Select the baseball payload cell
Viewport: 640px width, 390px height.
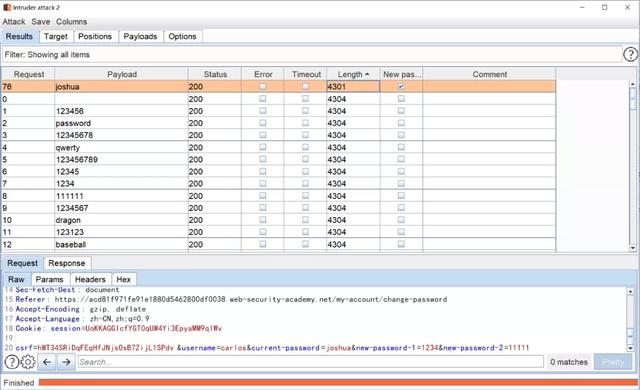coord(122,244)
